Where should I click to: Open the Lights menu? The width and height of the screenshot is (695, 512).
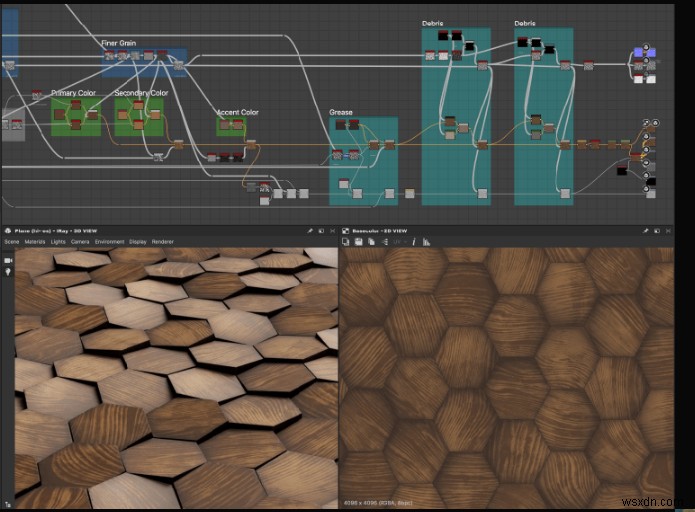point(59,241)
